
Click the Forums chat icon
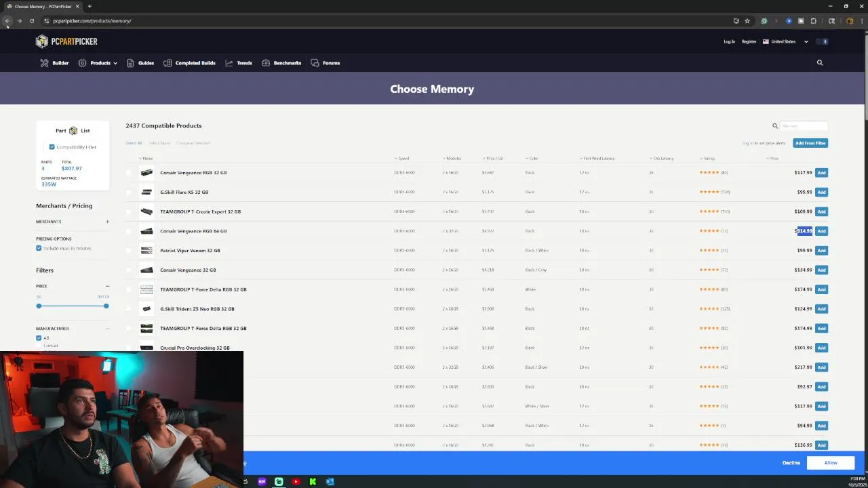315,63
